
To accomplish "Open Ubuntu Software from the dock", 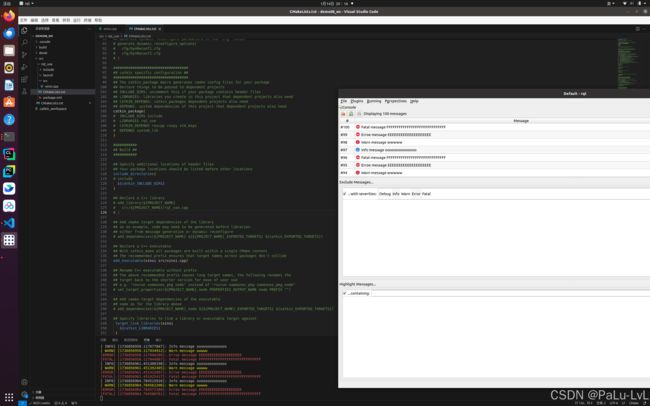I will coord(9,102).
